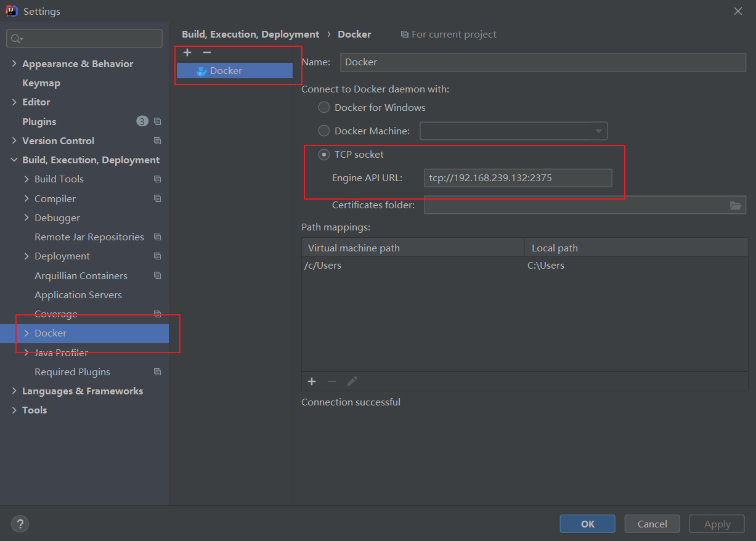Open Certificates folder browse icon
The height and width of the screenshot is (541, 756).
coord(736,205)
